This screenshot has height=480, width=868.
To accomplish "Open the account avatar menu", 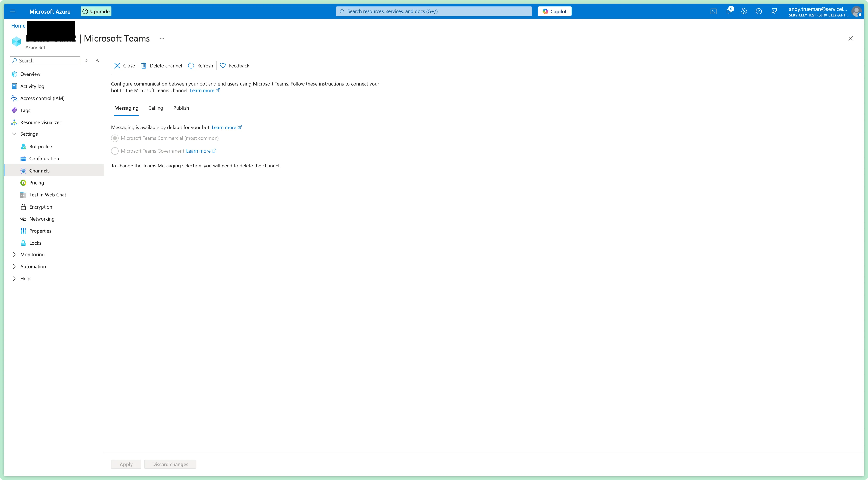I will point(856,11).
